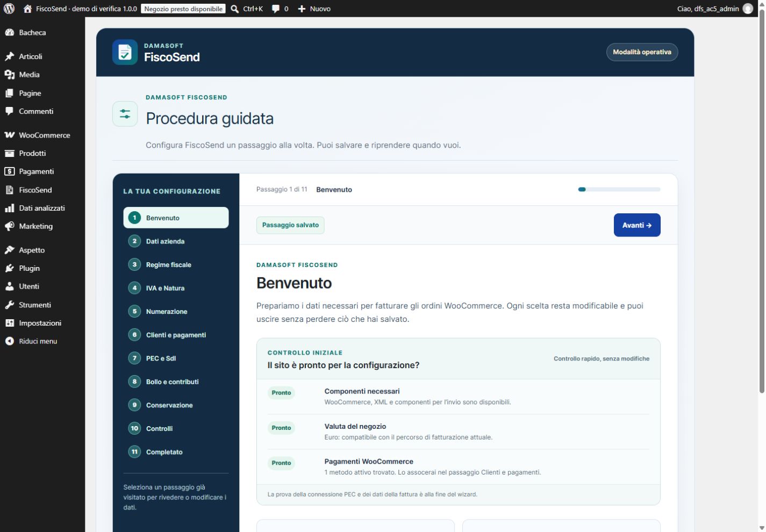Go to step 11 Completato

(x=176, y=452)
